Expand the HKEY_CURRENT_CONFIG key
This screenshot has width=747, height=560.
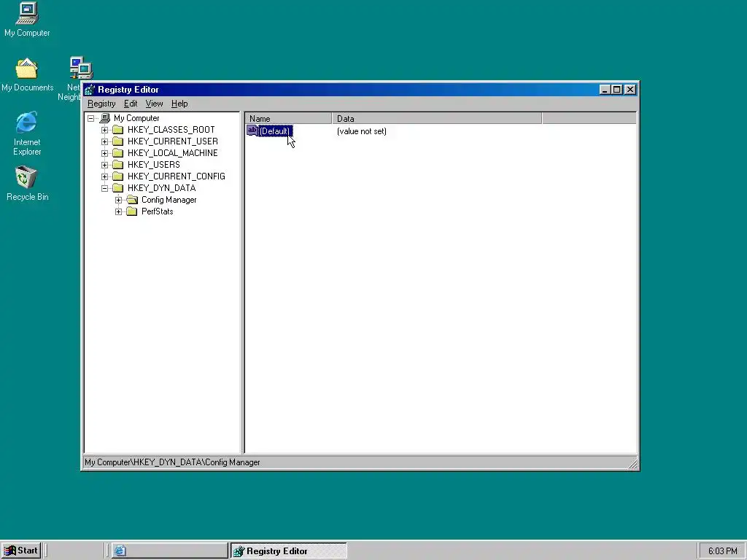(105, 176)
